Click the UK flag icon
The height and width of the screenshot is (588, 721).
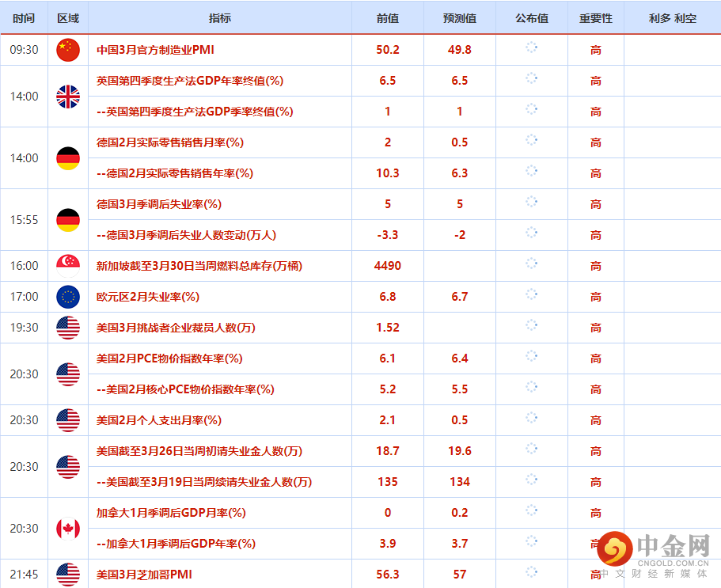pos(68,97)
